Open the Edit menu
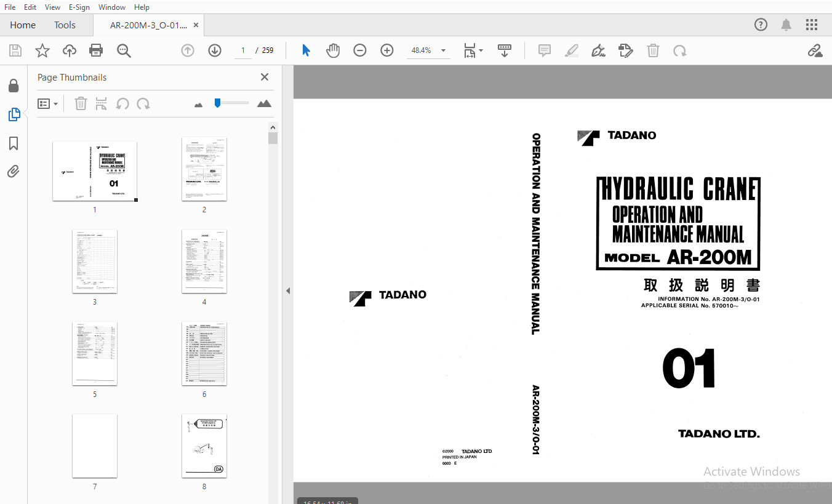 30,7
